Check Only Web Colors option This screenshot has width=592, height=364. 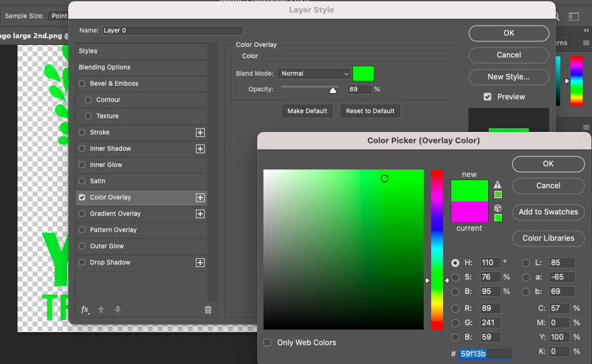(267, 343)
